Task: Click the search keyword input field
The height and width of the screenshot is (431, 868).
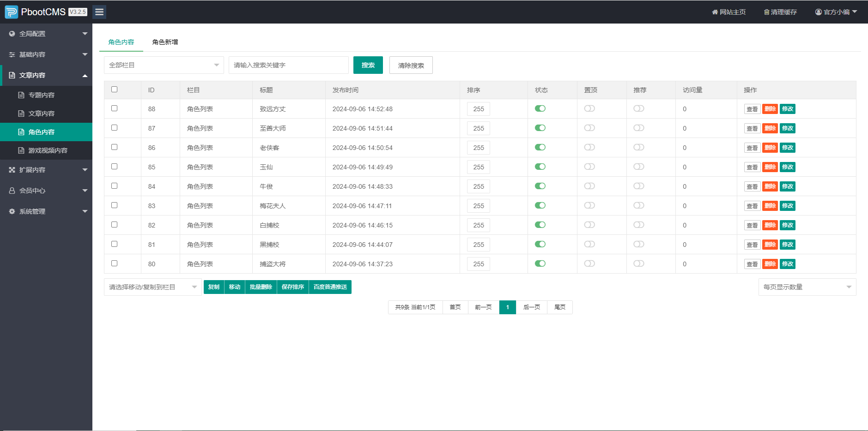Action: [289, 65]
